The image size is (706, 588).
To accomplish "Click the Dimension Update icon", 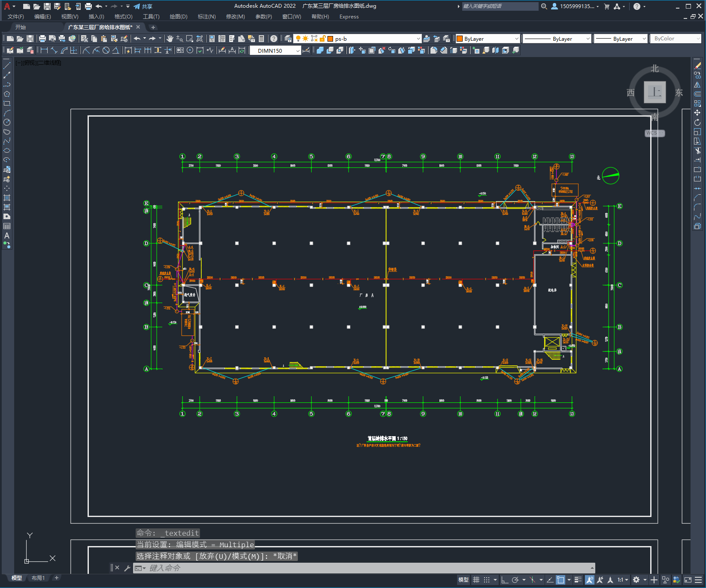I will point(242,50).
